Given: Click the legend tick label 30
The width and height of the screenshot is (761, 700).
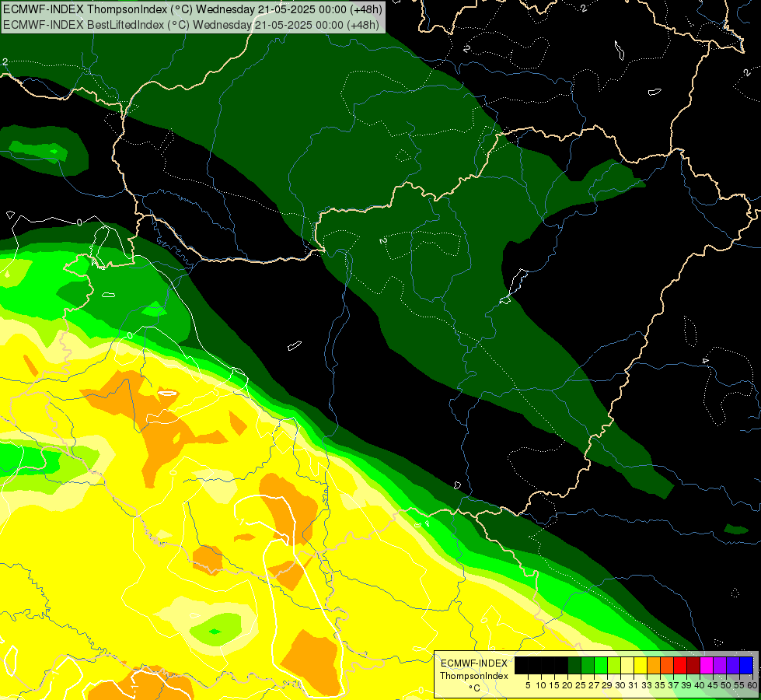Looking at the screenshot, I should coord(620,685).
